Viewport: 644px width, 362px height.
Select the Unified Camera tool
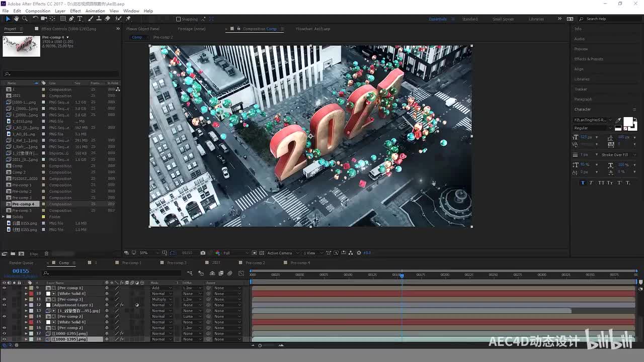44,19
